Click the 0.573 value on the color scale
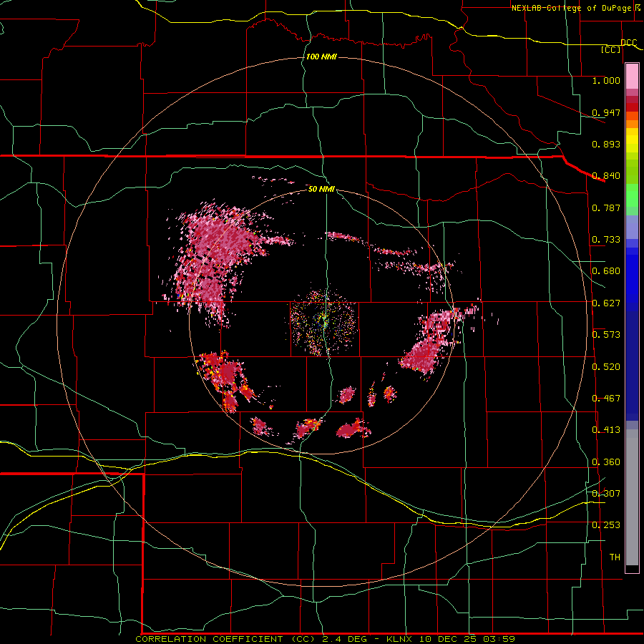Screen dimensions: 644x644 [x=606, y=335]
